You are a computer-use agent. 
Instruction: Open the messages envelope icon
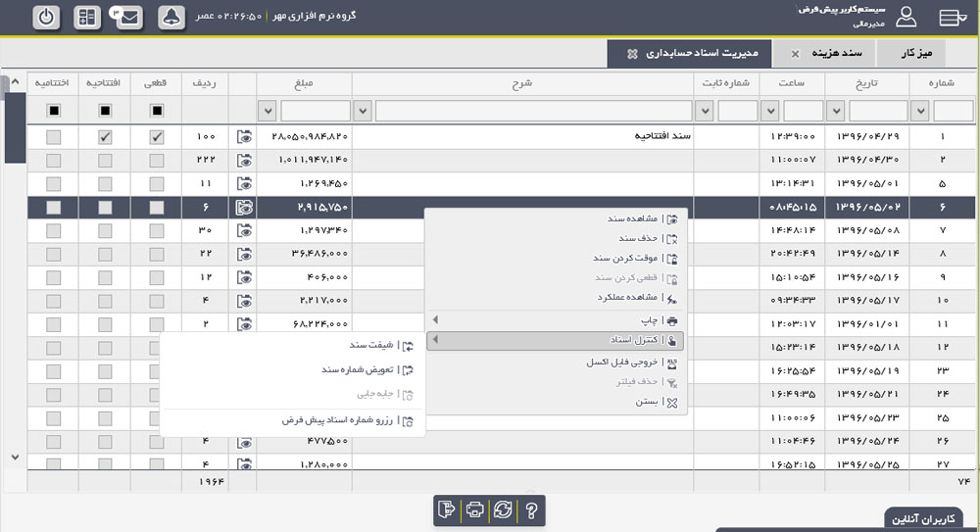click(x=125, y=18)
